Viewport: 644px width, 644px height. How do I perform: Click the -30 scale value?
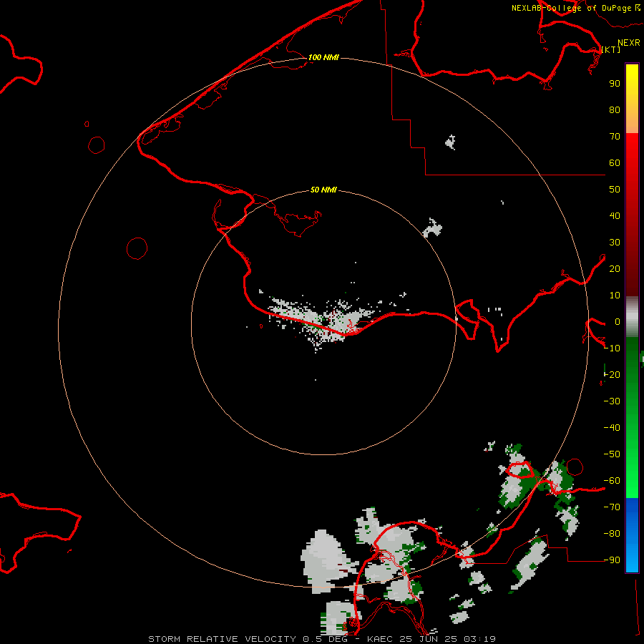pos(612,401)
